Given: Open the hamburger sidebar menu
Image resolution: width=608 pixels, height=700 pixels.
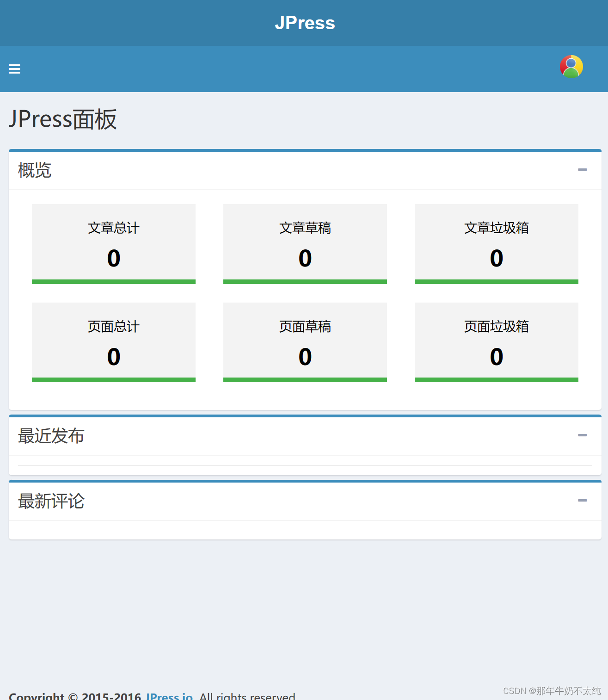Looking at the screenshot, I should [14, 69].
